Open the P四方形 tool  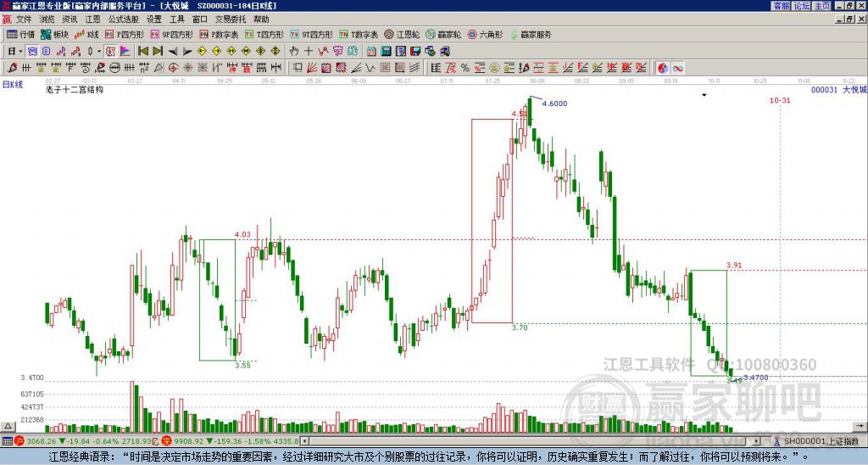click(125, 34)
